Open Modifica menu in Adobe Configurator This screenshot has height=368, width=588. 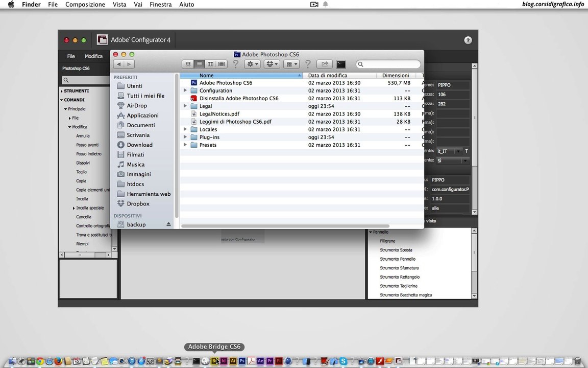93,56
